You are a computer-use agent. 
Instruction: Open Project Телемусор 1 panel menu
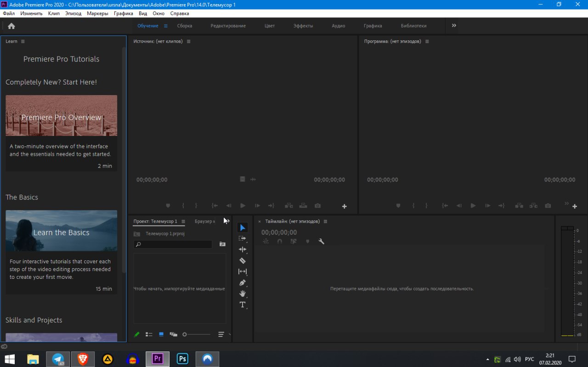click(x=183, y=221)
